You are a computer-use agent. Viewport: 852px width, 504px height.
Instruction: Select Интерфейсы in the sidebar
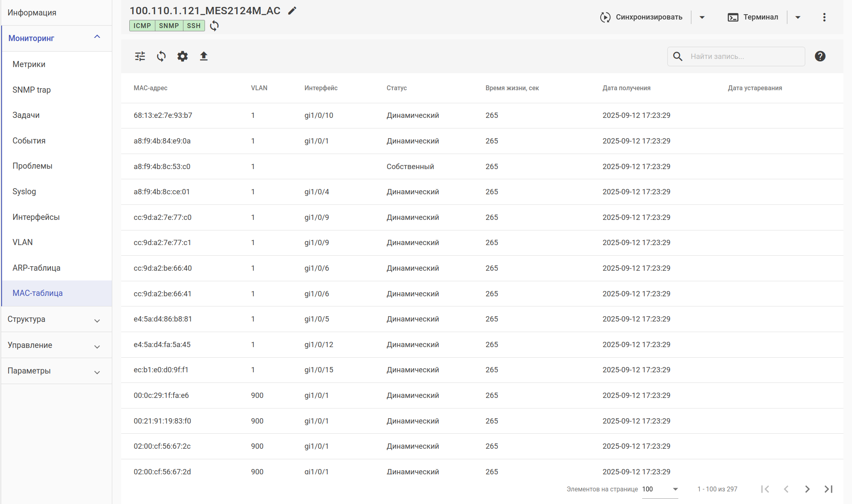(x=36, y=217)
